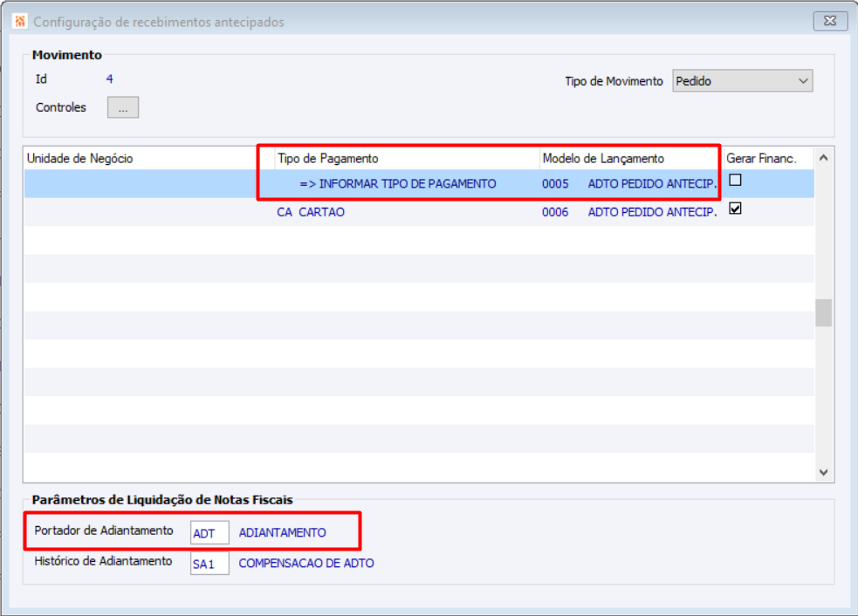Click the Portador de Adiantamento field with ADT
The width and height of the screenshot is (858, 616).
click(209, 533)
